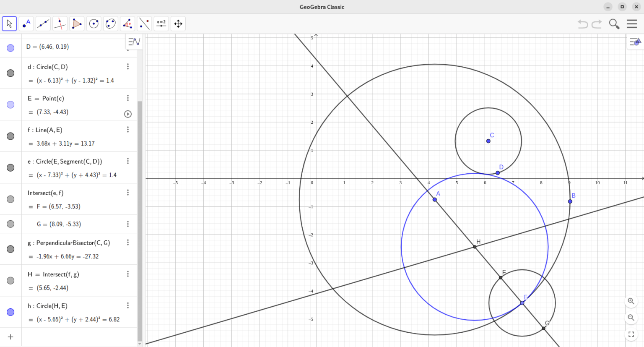
Task: Click the Undo button
Action: tap(582, 24)
